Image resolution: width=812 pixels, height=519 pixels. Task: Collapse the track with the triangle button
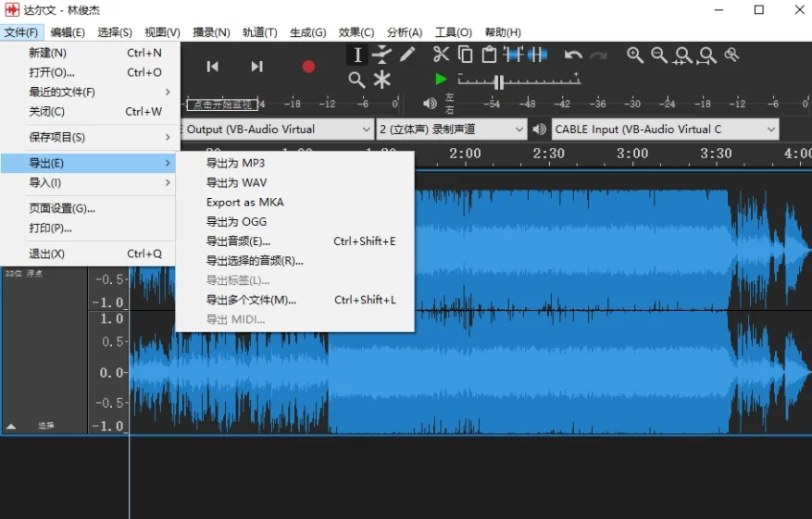[x=11, y=426]
